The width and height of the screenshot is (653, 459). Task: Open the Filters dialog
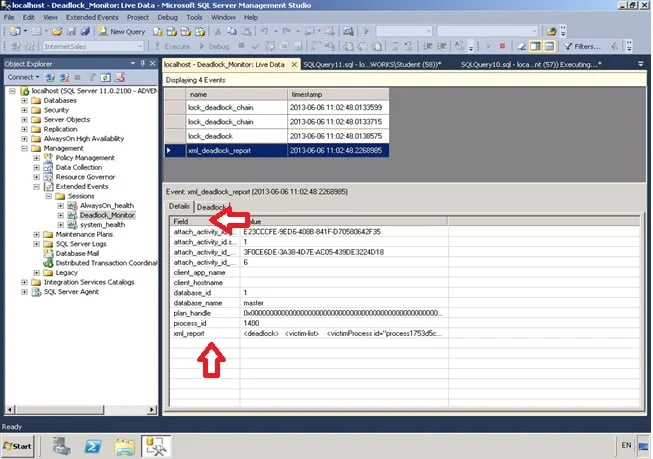(x=582, y=46)
